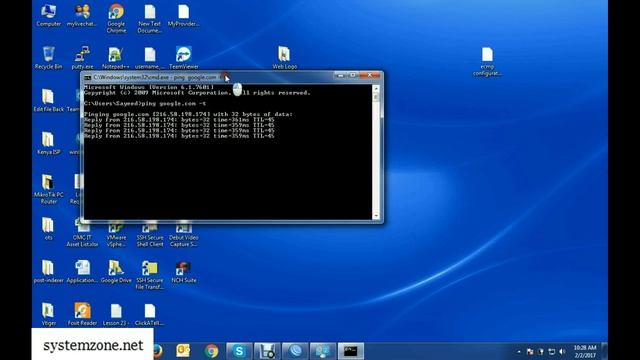Click the cmd scrollbar up arrow
640x360 pixels.
click(x=376, y=88)
